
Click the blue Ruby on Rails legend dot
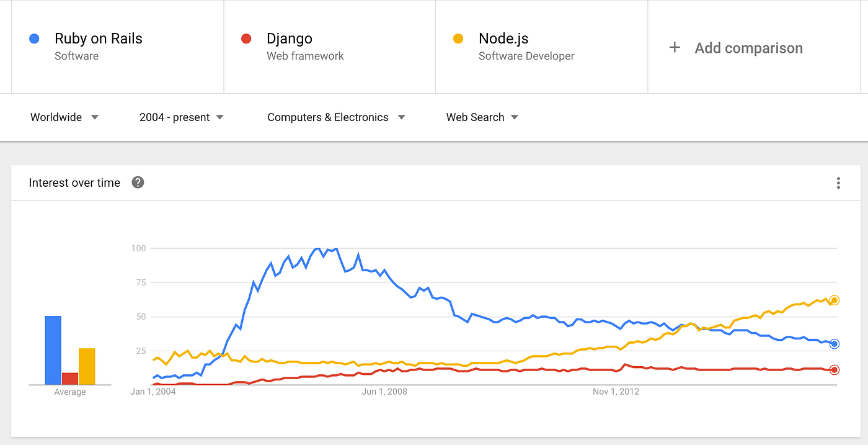(34, 38)
